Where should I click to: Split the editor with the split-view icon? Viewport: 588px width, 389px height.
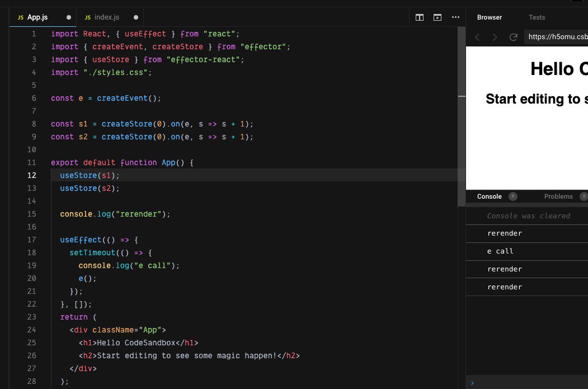coord(419,17)
